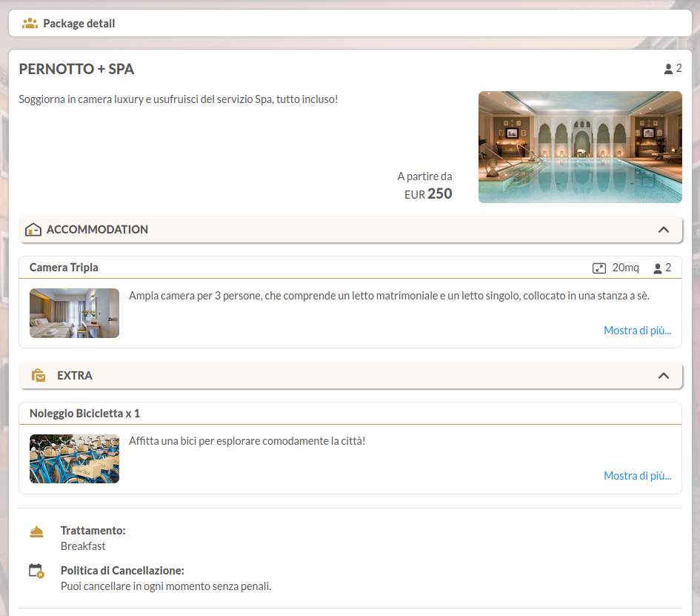This screenshot has height=616, width=700.
Task: Click the cancellation policy calendar icon
Action: tap(36, 571)
